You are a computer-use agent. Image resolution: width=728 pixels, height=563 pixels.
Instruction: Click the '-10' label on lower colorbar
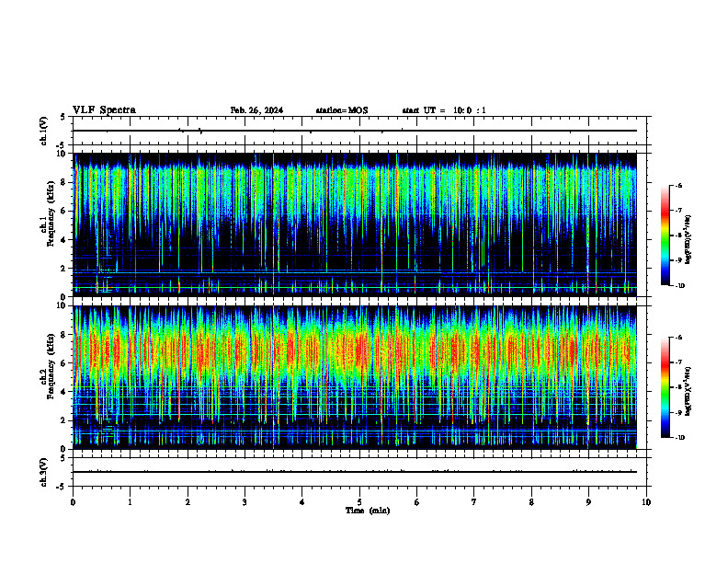679,438
